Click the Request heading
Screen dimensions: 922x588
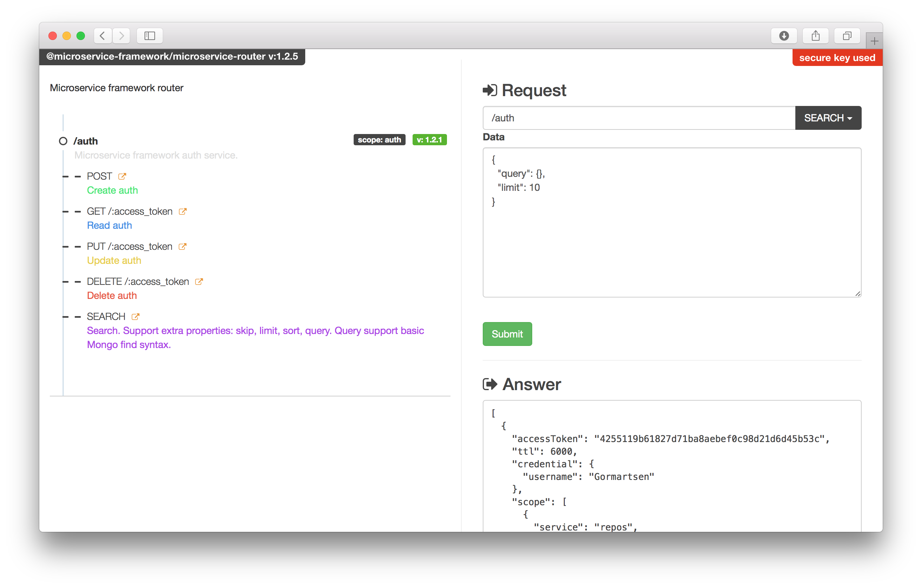tap(534, 91)
